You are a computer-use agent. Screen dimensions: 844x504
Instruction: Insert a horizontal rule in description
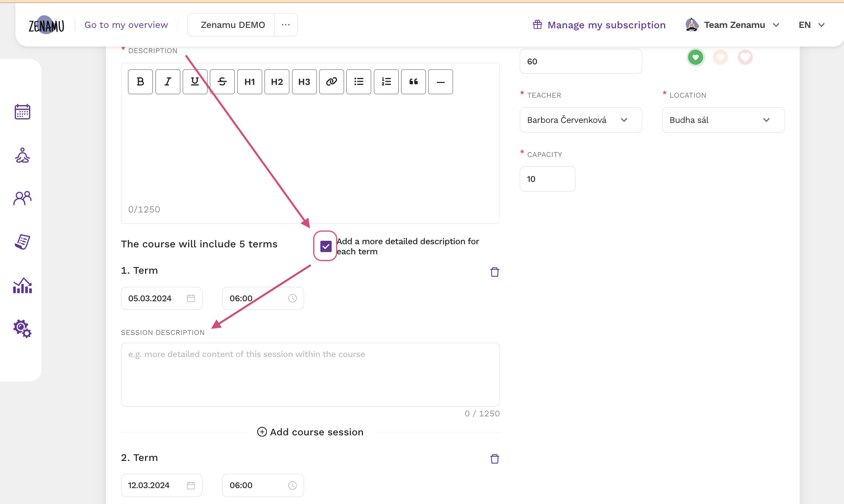440,81
